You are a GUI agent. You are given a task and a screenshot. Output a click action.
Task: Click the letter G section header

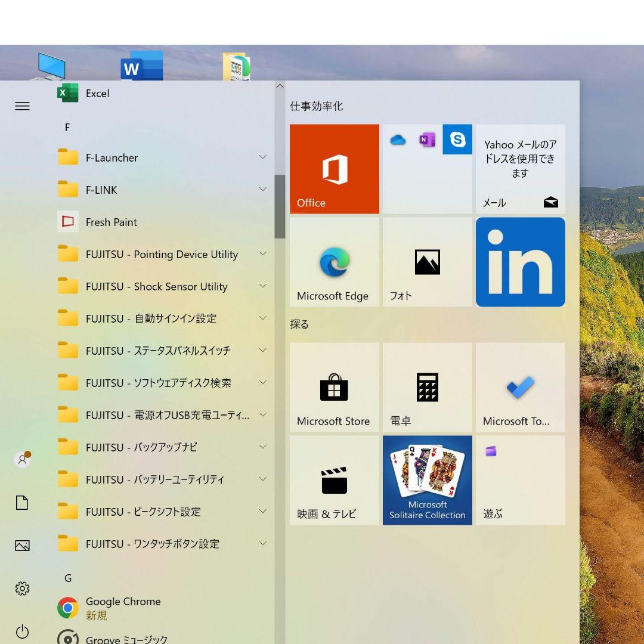[68, 578]
